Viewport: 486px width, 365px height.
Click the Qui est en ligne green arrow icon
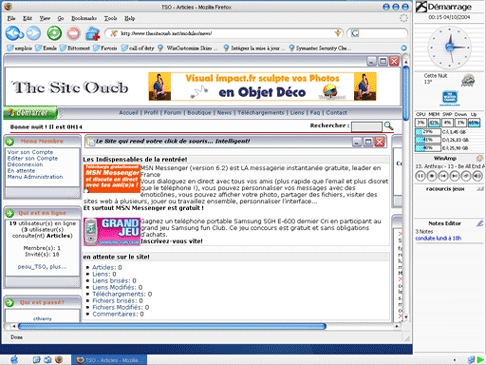click(x=10, y=213)
